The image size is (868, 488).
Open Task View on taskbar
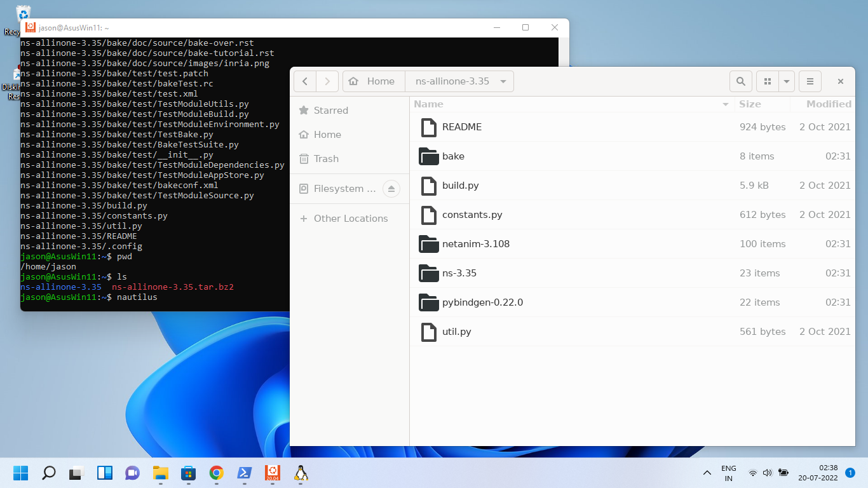pyautogui.click(x=77, y=473)
